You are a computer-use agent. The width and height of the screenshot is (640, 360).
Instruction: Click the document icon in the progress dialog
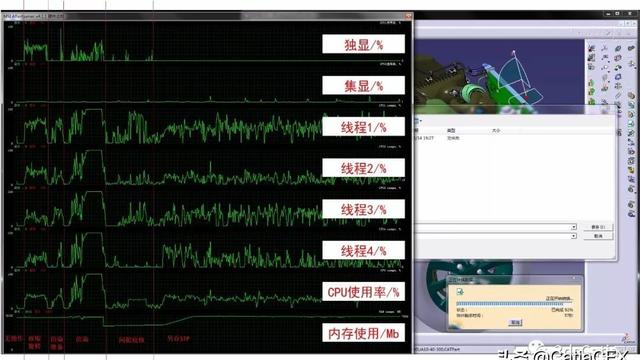(x=460, y=291)
